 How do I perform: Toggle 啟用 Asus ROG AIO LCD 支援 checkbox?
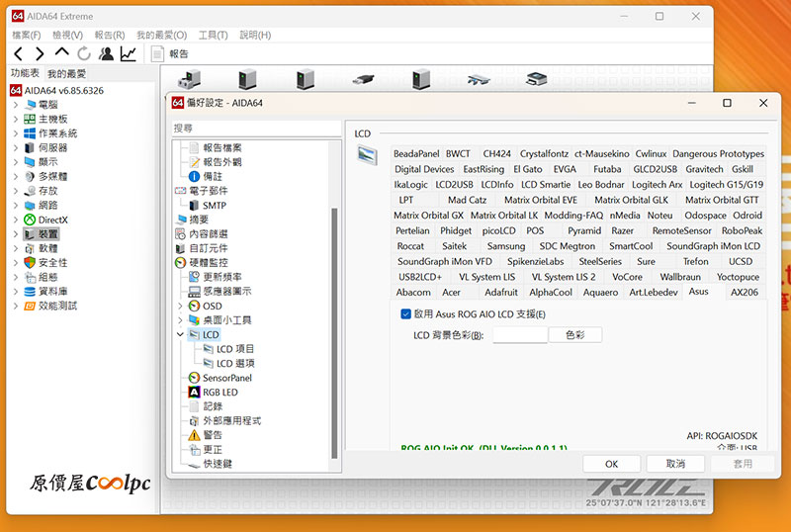(x=405, y=313)
